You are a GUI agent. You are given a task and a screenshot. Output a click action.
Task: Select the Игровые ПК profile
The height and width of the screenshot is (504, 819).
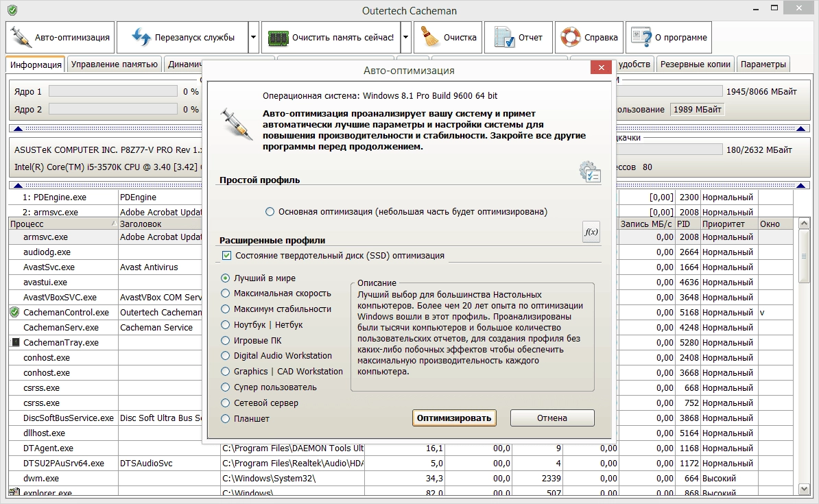[251, 341]
